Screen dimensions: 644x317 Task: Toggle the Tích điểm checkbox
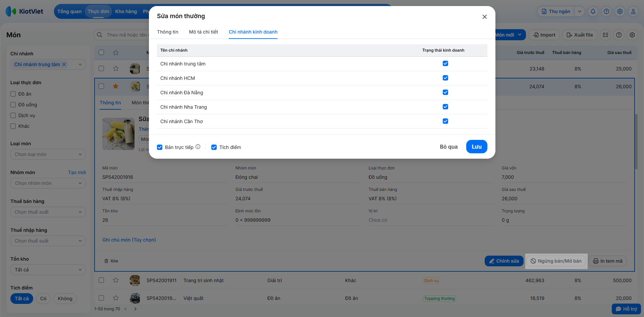(x=214, y=147)
